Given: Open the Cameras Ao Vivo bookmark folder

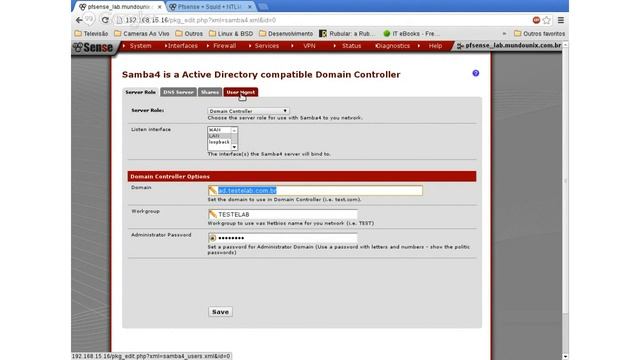Looking at the screenshot, I should pos(142,33).
